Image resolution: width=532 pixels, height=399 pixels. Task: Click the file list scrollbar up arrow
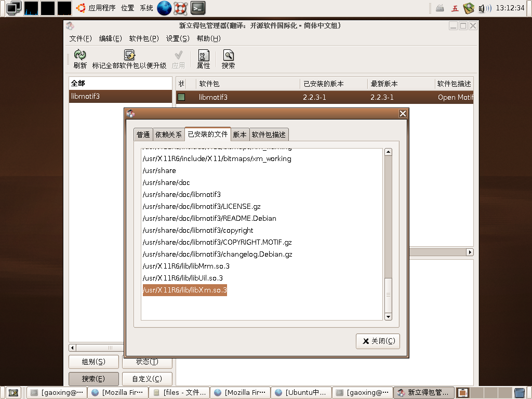coord(389,152)
